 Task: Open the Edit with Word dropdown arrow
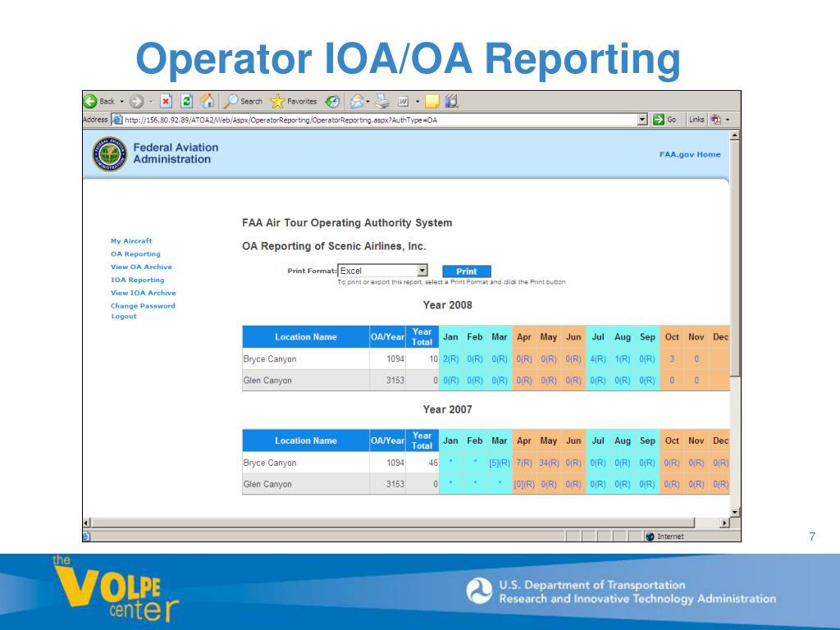[x=418, y=101]
